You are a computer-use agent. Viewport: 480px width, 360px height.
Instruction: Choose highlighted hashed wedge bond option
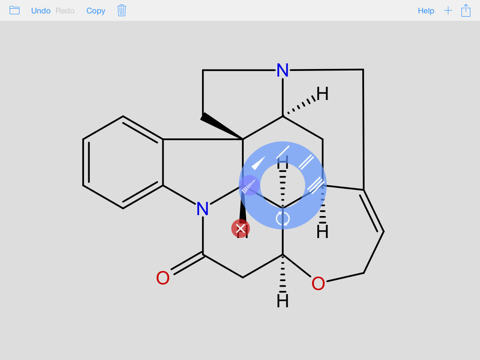250,185
